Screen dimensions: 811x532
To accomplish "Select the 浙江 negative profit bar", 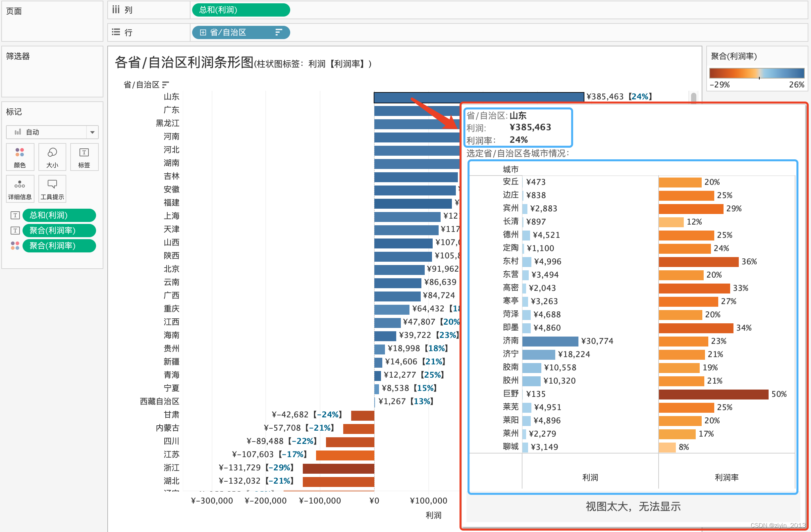I will pyautogui.click(x=338, y=468).
